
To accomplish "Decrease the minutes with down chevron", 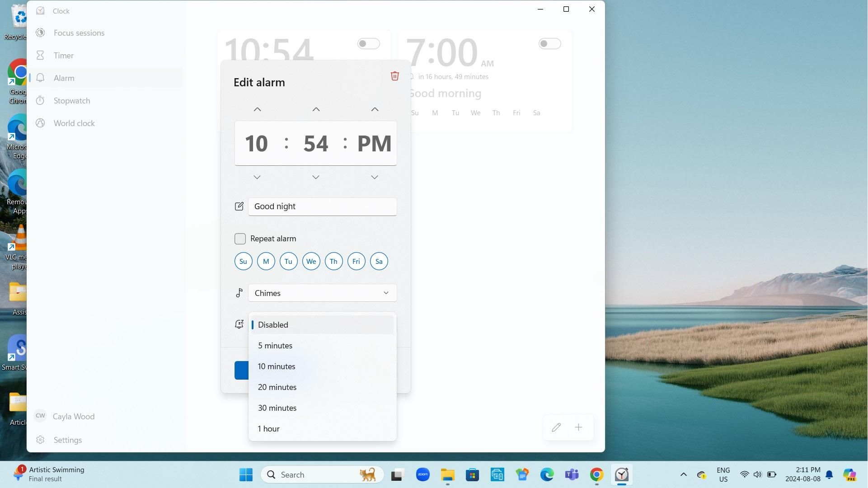I will [316, 177].
